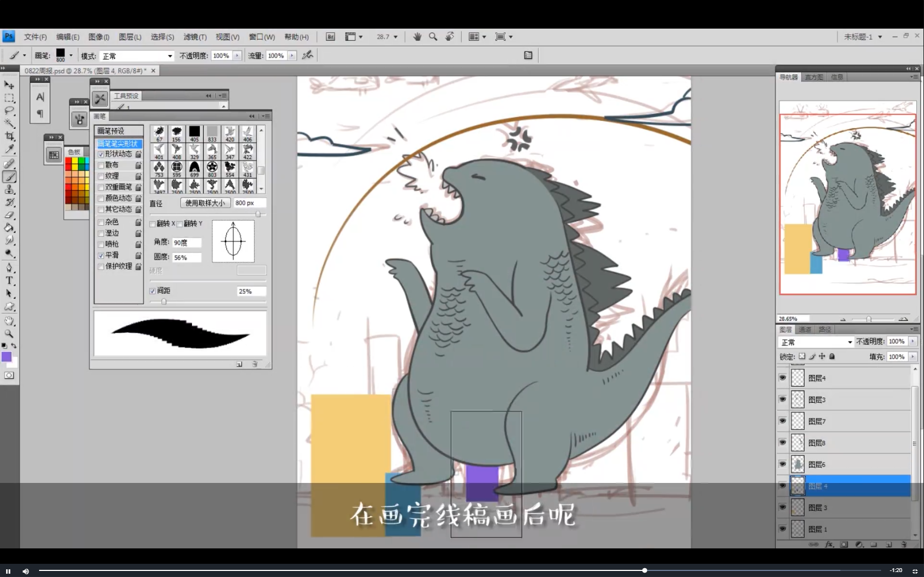Image resolution: width=924 pixels, height=577 pixels.
Task: Select the Move tool
Action: (x=9, y=85)
